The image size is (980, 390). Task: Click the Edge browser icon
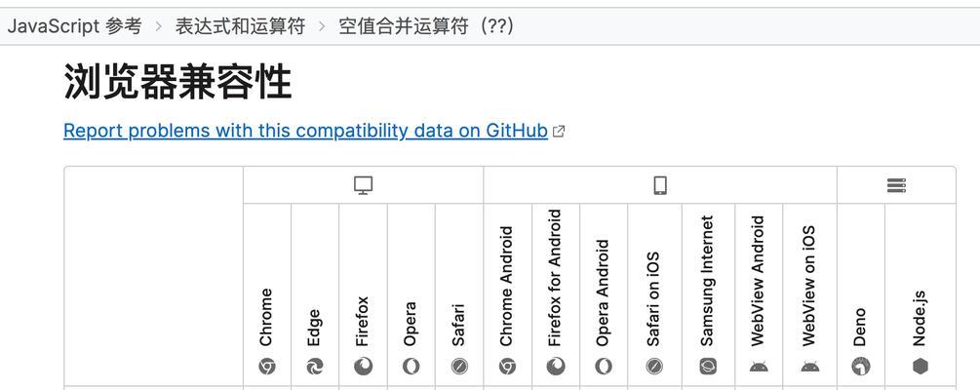coord(315,367)
